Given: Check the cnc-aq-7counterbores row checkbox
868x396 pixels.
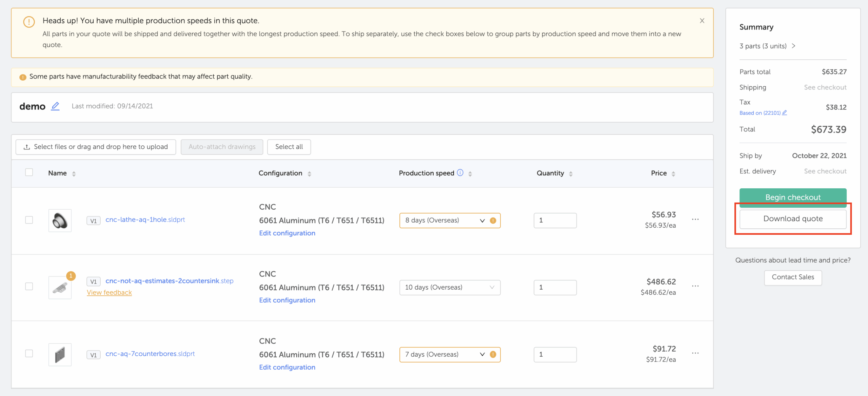Looking at the screenshot, I should 29,353.
